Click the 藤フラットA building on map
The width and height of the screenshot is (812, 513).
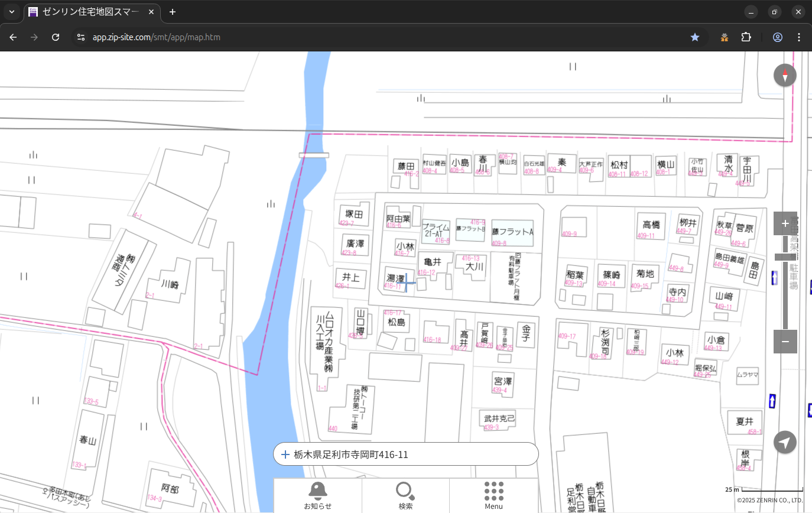(x=512, y=232)
